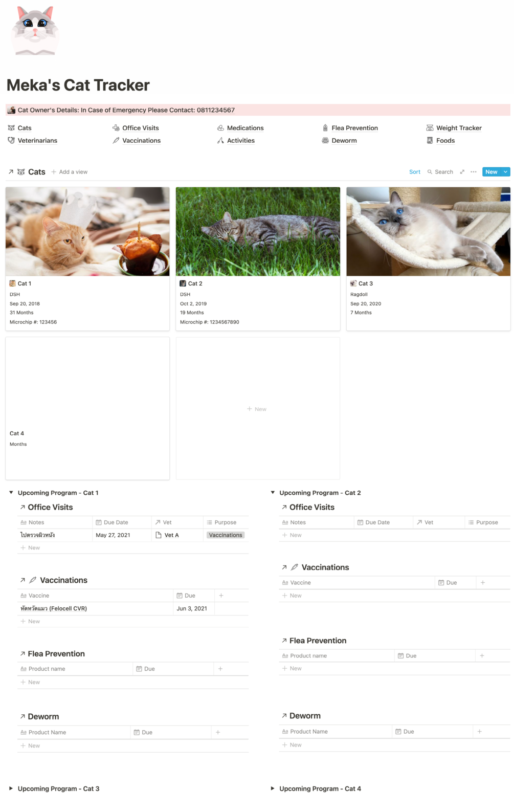Viewport: 514px width, 812px height.
Task: Open Cats database via arrow icon
Action: point(11,172)
